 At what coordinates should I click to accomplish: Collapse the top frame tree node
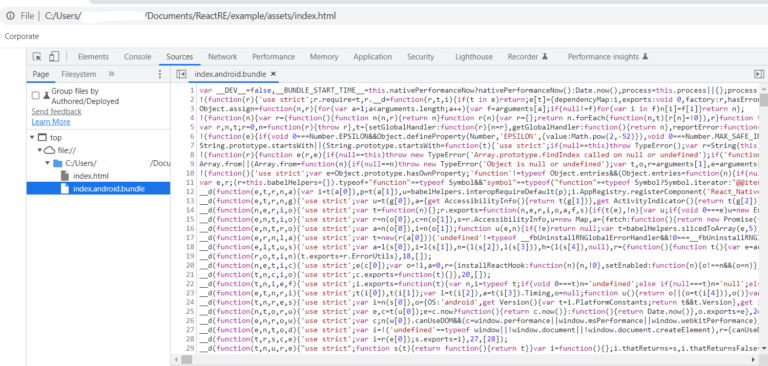(x=32, y=138)
